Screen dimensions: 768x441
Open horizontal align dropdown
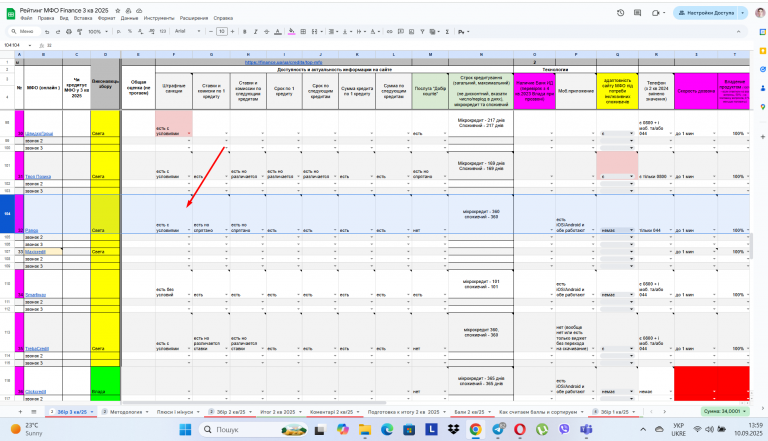click(x=333, y=31)
